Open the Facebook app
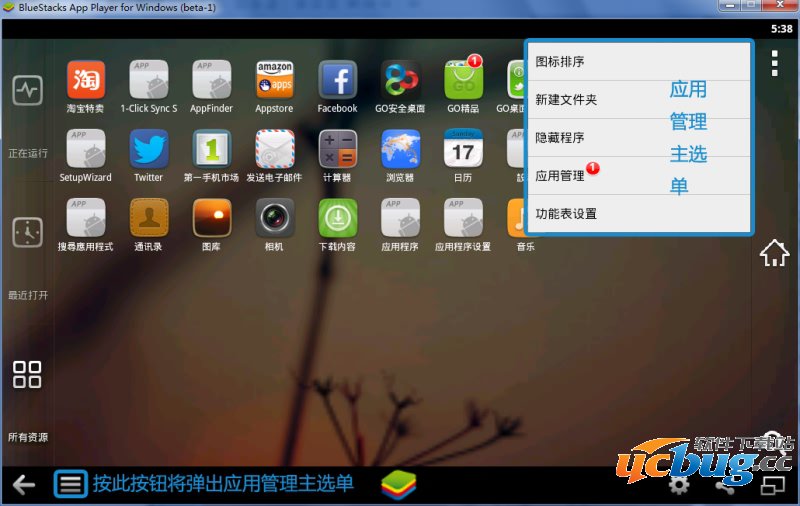 [337, 80]
